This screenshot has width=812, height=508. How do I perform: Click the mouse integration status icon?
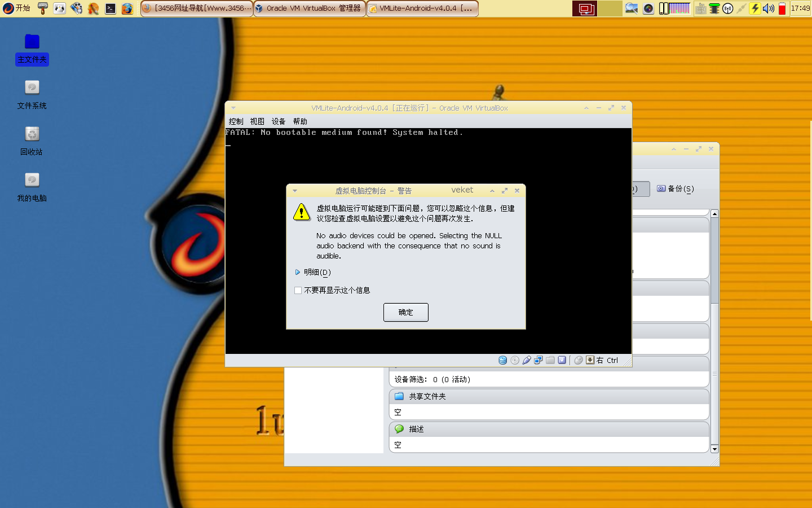tap(579, 360)
